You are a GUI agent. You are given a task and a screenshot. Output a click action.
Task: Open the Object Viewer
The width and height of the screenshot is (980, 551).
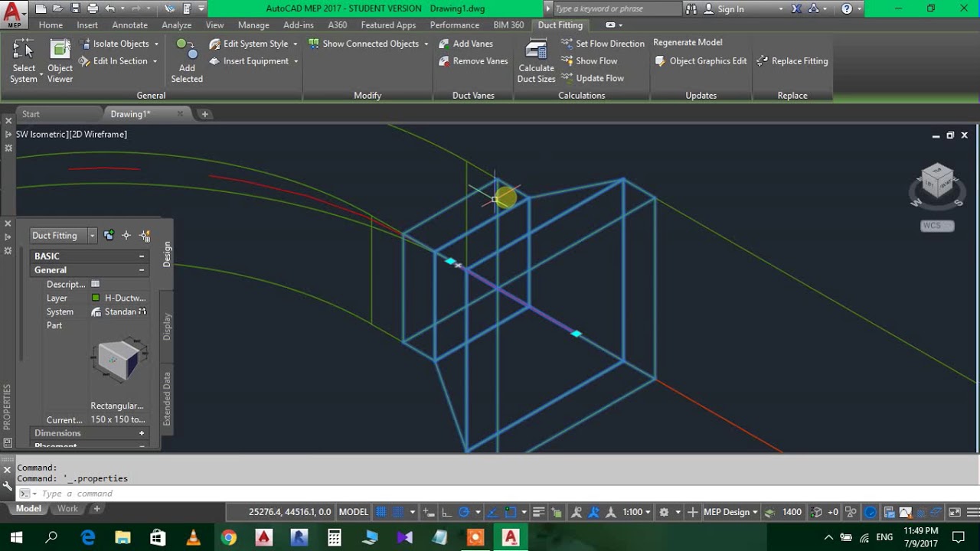pyautogui.click(x=60, y=60)
